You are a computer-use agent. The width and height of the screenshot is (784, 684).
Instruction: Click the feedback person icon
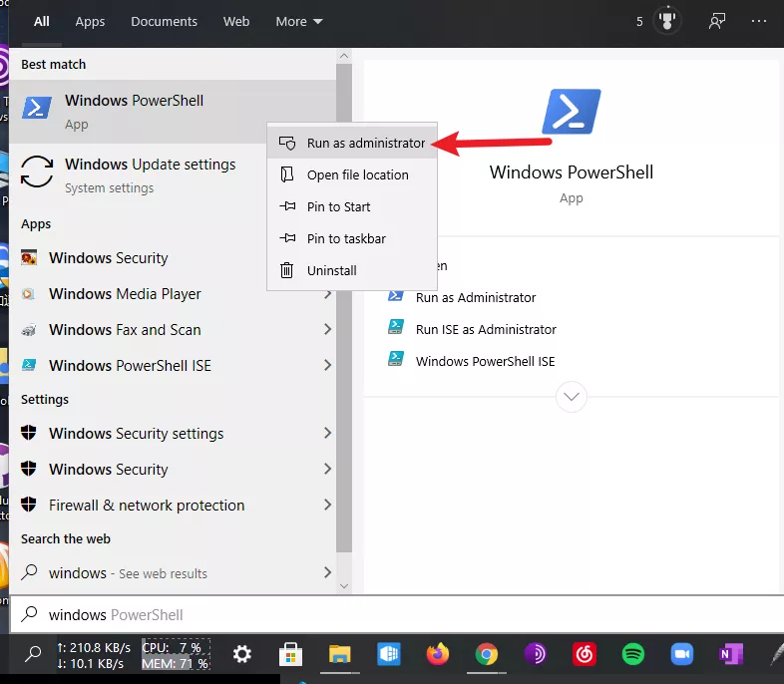pos(717,21)
